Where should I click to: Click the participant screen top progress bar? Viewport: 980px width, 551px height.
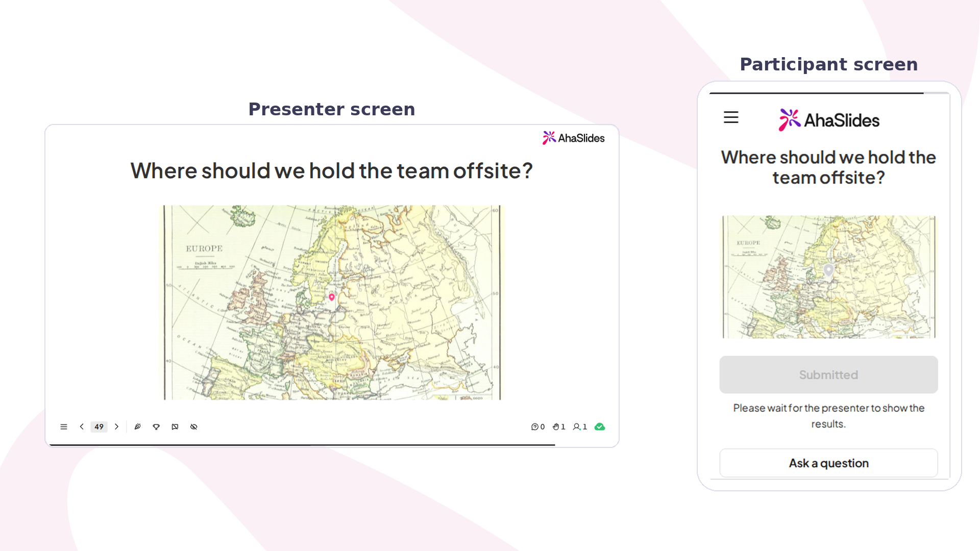pos(829,93)
